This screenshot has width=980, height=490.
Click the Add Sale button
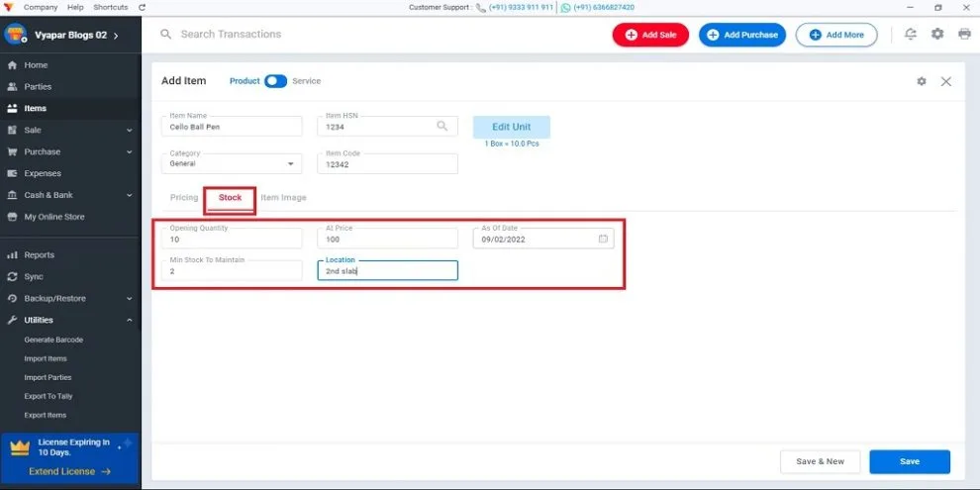pos(650,35)
